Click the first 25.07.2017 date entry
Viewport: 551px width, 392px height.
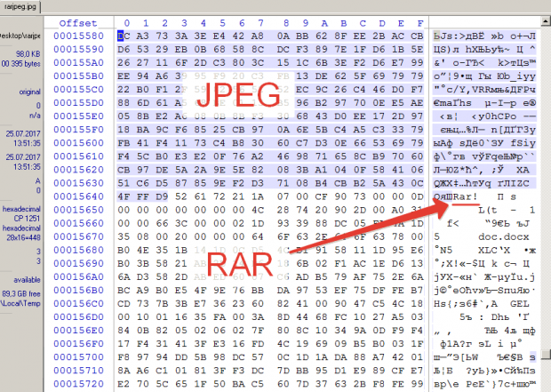[x=23, y=133]
